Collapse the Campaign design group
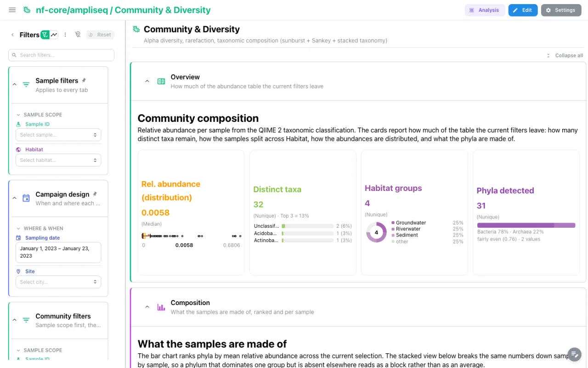Screen dimensions: 588x368 tap(14, 198)
